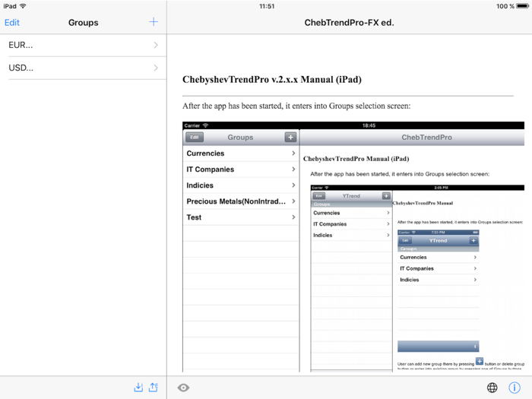Open the EUR... group row
Screen dimensions: 532x399
84,45
